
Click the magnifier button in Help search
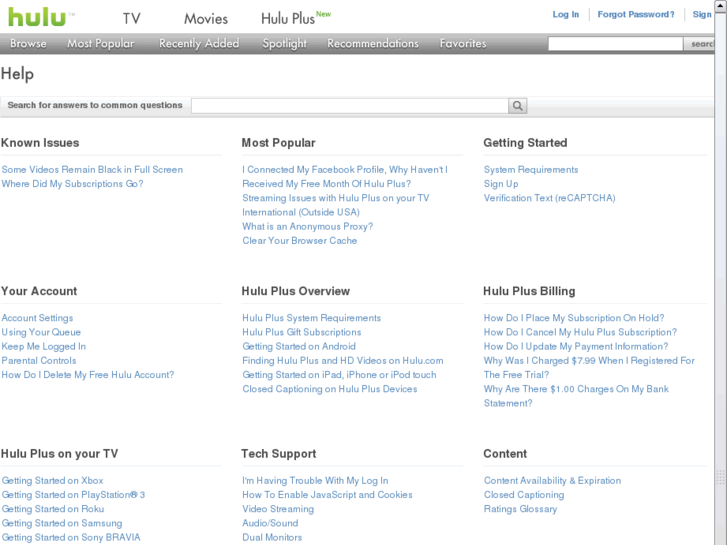click(x=517, y=106)
